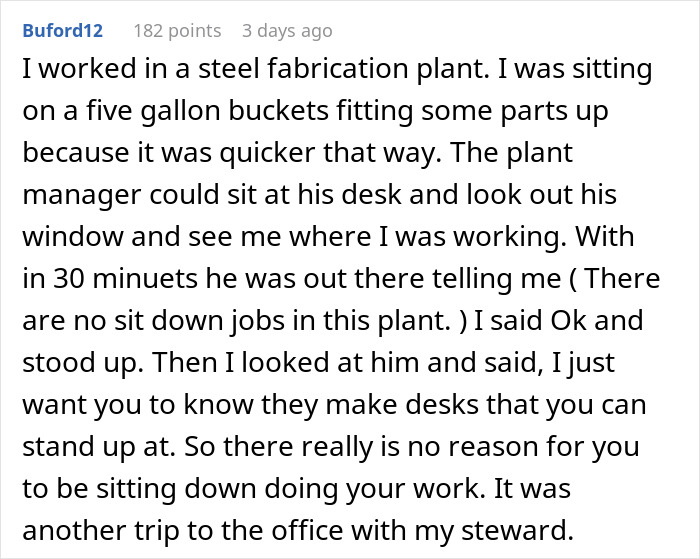This screenshot has height=559, width=700.
Task: Click the 182 points score label
Action: click(x=177, y=31)
